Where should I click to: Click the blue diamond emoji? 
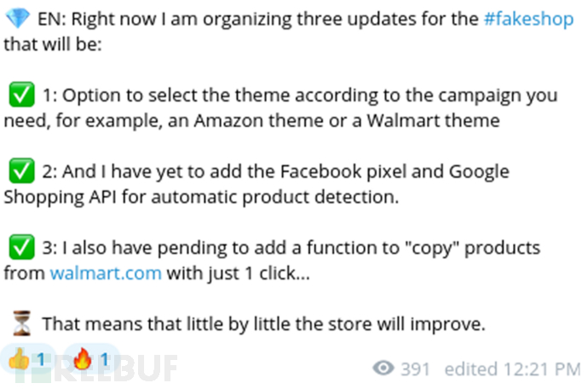click(x=18, y=19)
